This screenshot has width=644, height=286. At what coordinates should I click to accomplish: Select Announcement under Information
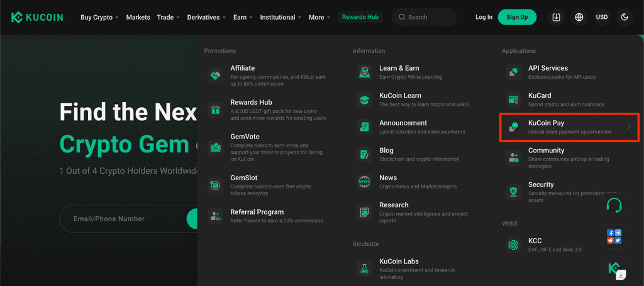416,127
